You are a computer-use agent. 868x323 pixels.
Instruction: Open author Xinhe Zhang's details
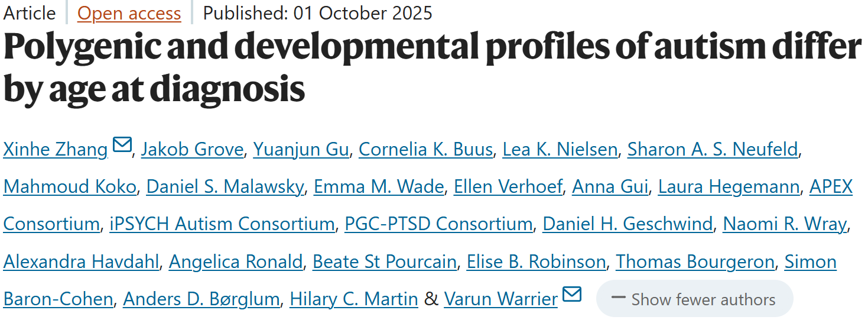(x=56, y=150)
